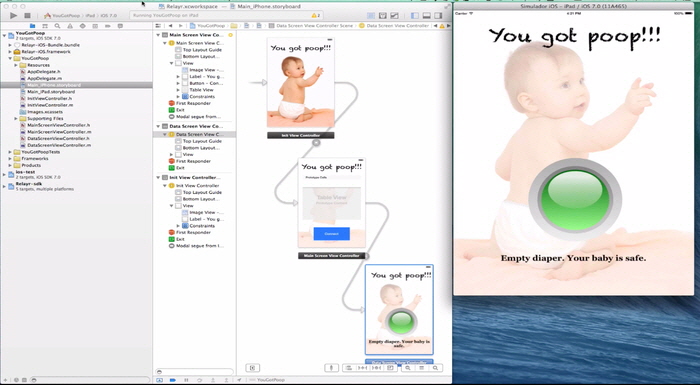Open MainScreenViewController.h file

58,126
